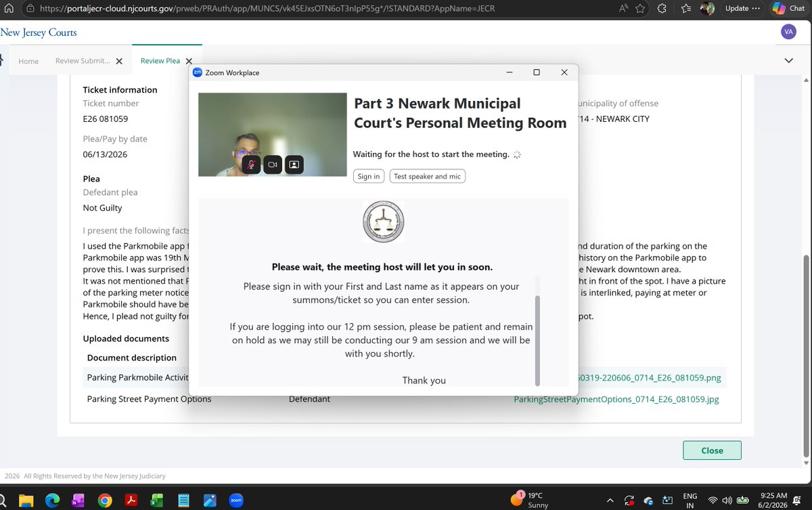Viewport: 812px width, 510px height.
Task: Click the site info shield icon
Action: [x=30, y=9]
